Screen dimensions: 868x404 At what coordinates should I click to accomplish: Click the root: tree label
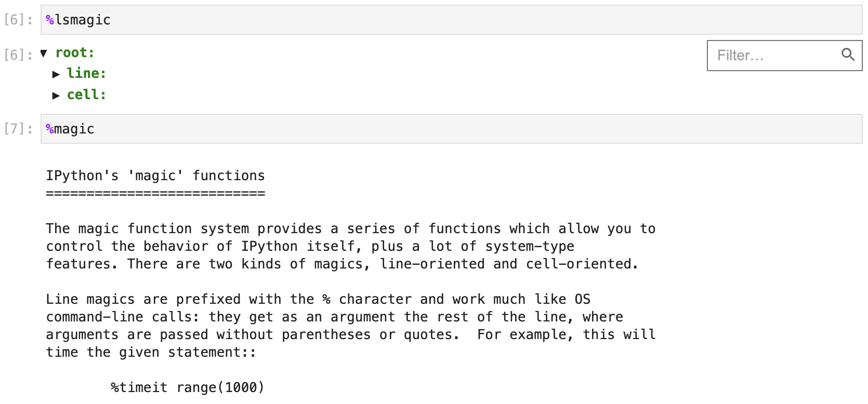click(74, 52)
